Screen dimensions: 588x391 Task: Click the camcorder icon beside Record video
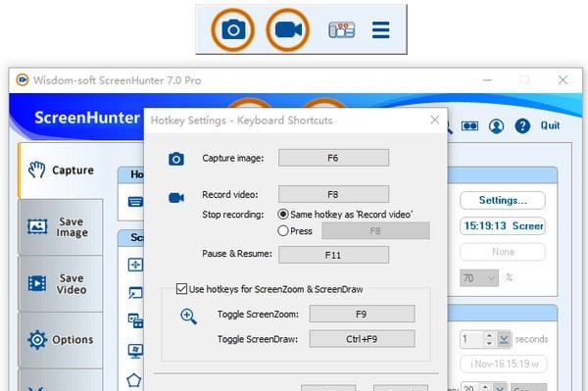tap(175, 198)
